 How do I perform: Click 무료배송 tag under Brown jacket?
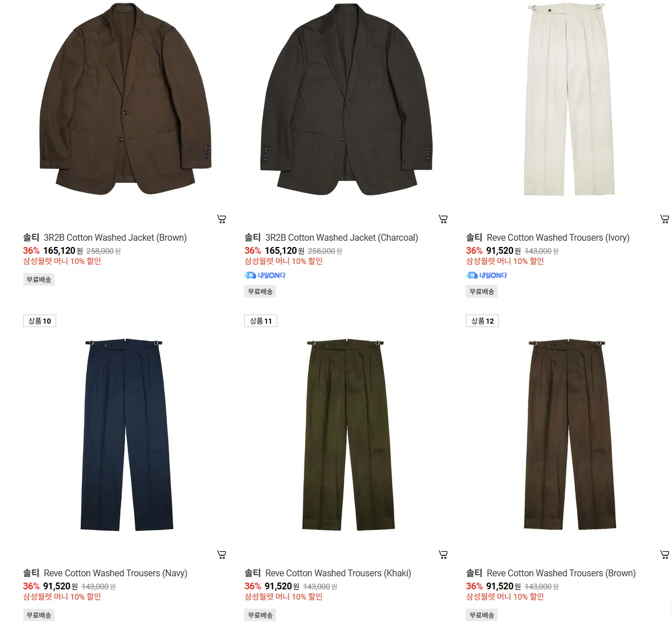[39, 280]
